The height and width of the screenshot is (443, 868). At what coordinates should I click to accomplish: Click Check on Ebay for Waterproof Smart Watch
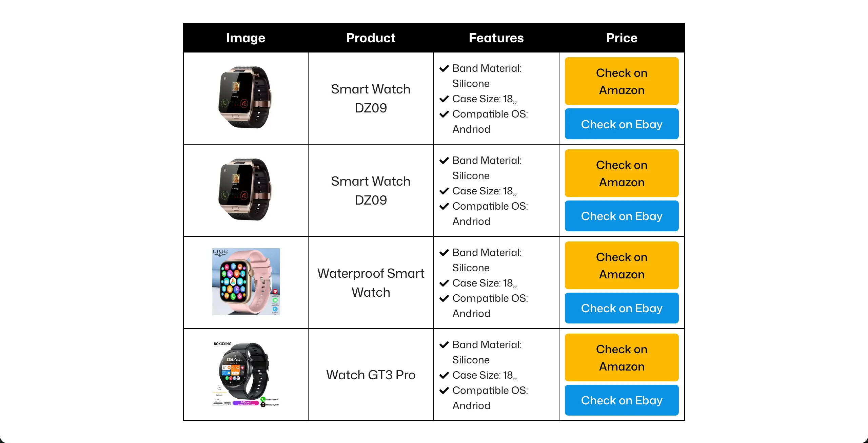[x=622, y=308]
